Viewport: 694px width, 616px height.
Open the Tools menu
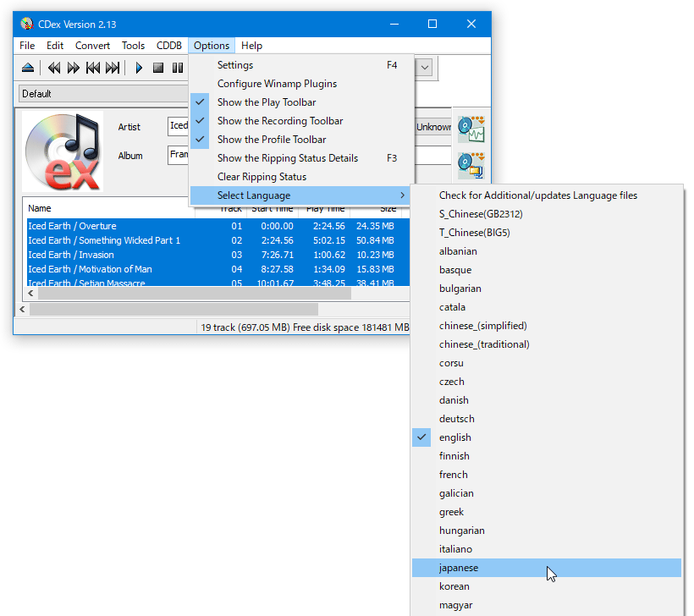coord(133,46)
